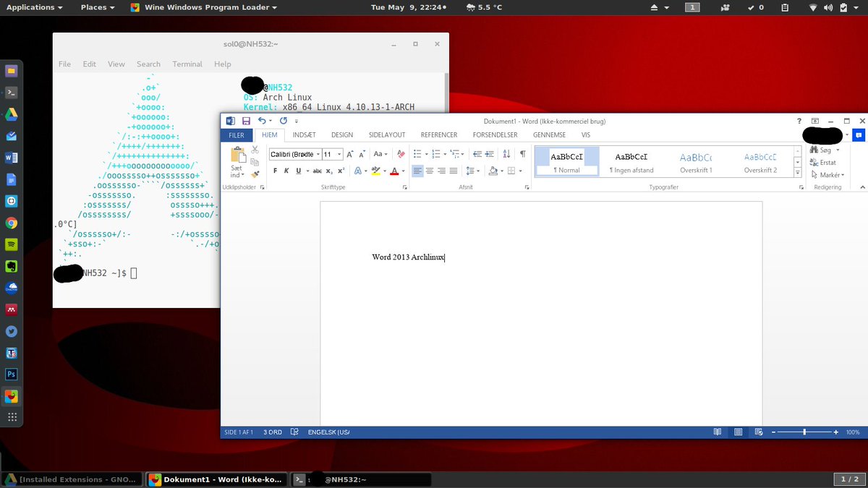Justify the paragraph text
Viewport: 868px width, 488px height.
tap(454, 171)
